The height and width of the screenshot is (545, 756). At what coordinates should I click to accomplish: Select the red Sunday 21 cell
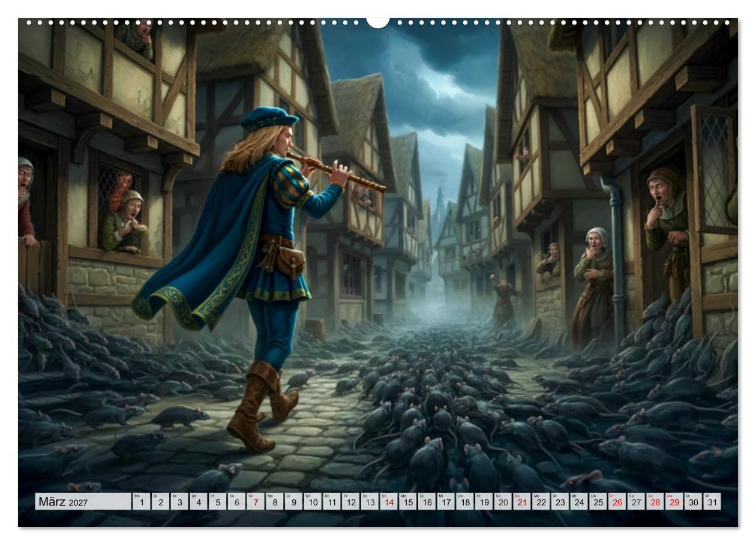[x=521, y=502]
